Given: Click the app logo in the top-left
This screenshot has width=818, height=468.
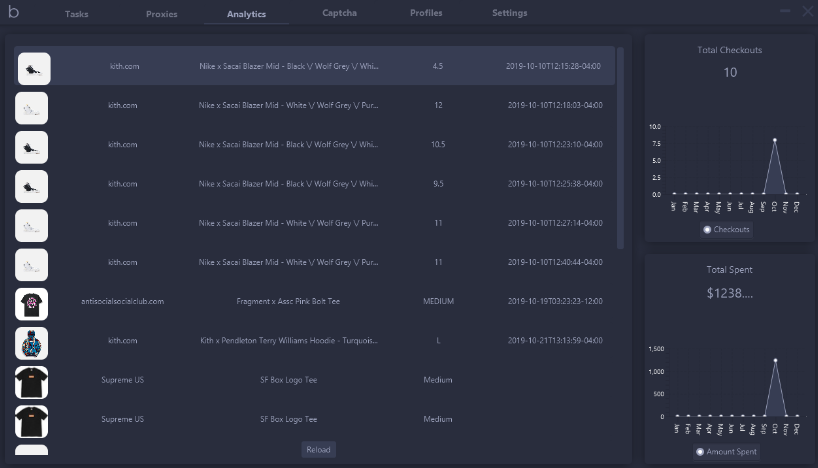Looking at the screenshot, I should click(14, 11).
